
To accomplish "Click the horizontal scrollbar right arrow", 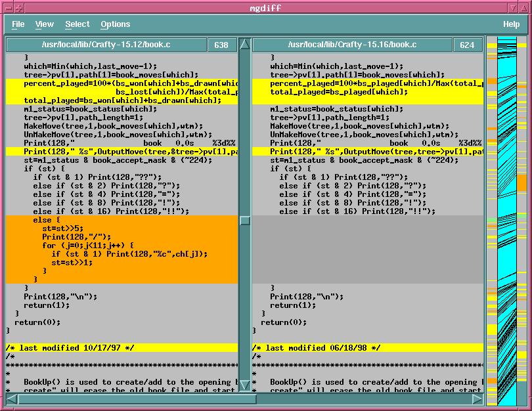I will (477, 399).
